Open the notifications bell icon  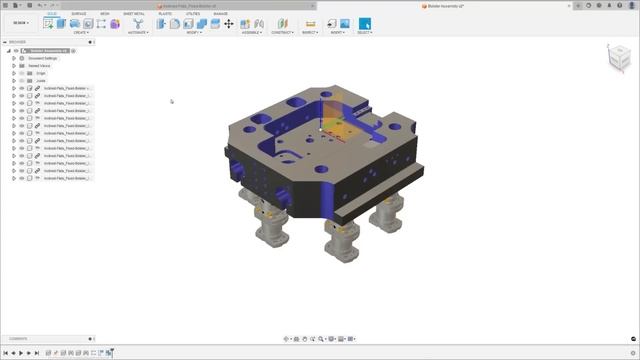pos(609,6)
